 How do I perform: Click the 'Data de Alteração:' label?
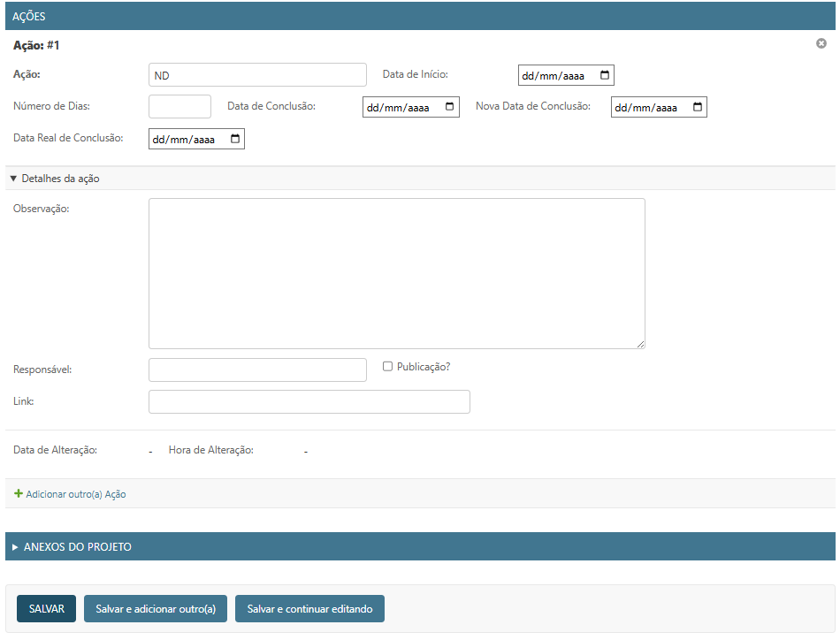55,450
